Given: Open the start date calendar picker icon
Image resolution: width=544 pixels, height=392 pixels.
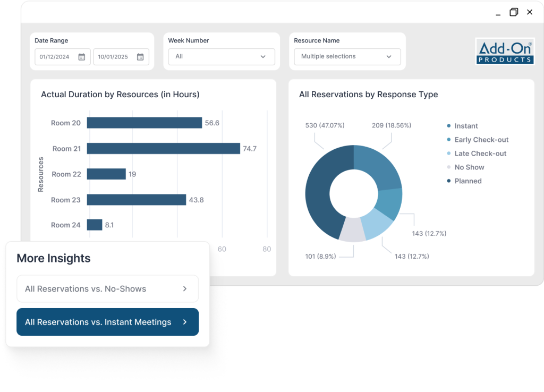Looking at the screenshot, I should pos(82,57).
